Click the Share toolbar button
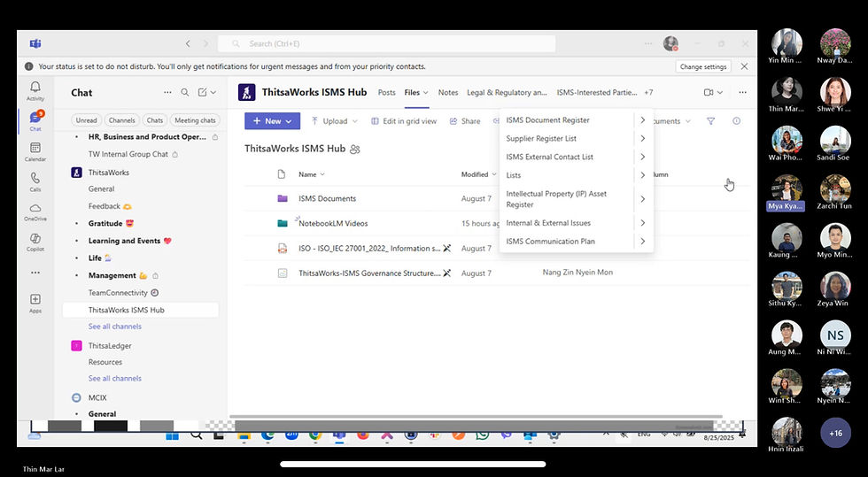868x477 pixels. click(465, 121)
